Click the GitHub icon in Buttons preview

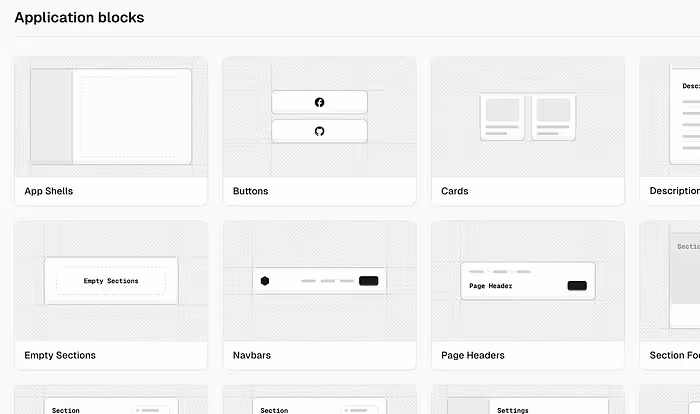pyautogui.click(x=319, y=131)
